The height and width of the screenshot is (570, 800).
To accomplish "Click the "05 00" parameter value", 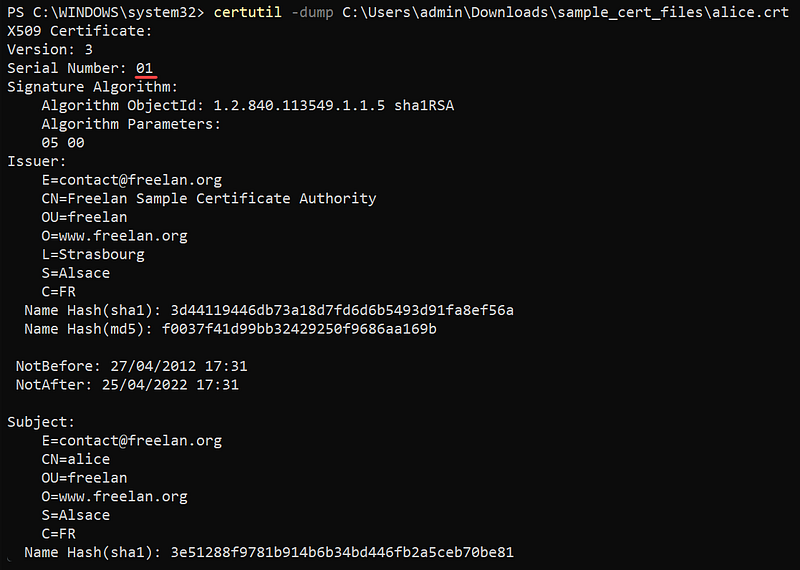I will coord(63,142).
